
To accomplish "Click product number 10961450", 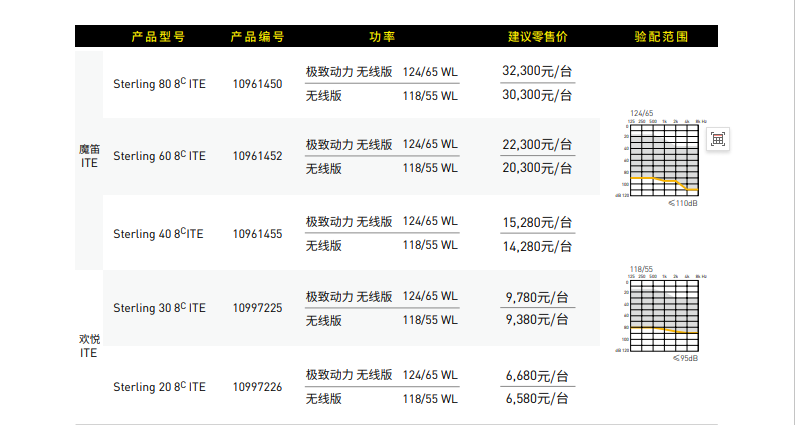I will point(258,84).
